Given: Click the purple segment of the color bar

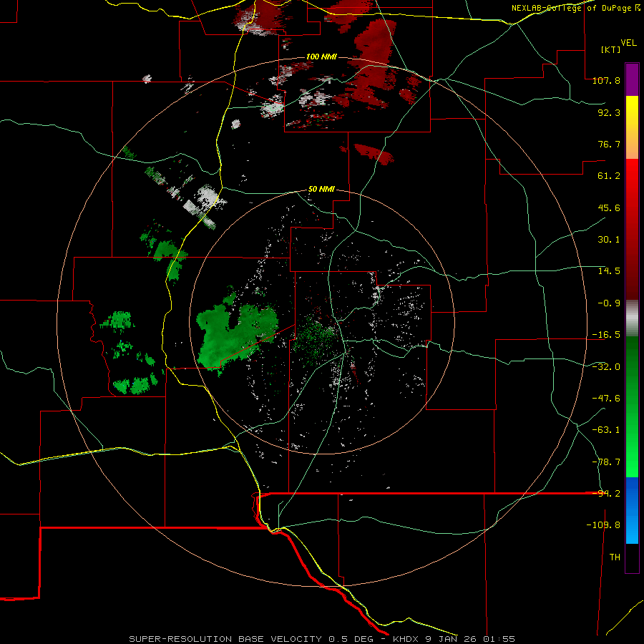Looking at the screenshot, I should coord(632,79).
